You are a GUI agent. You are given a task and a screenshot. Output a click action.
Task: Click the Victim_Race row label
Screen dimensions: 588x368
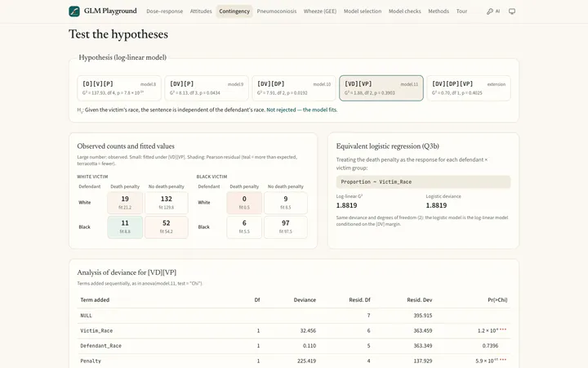click(x=96, y=331)
